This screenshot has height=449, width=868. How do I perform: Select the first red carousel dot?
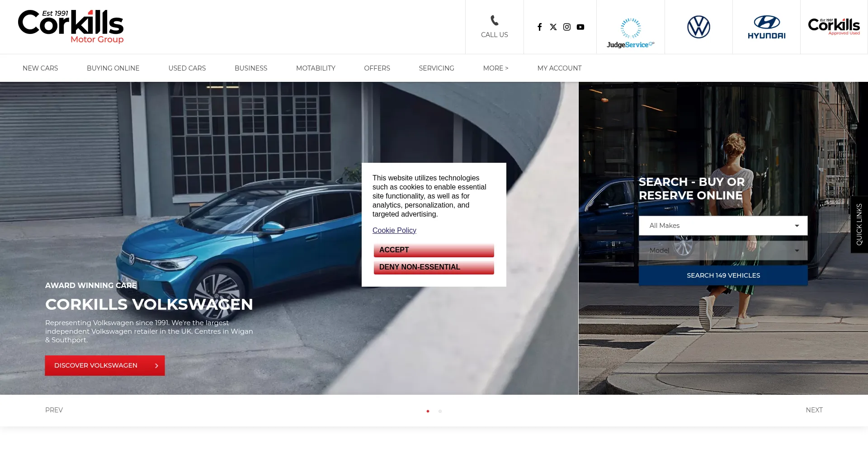pyautogui.click(x=428, y=411)
